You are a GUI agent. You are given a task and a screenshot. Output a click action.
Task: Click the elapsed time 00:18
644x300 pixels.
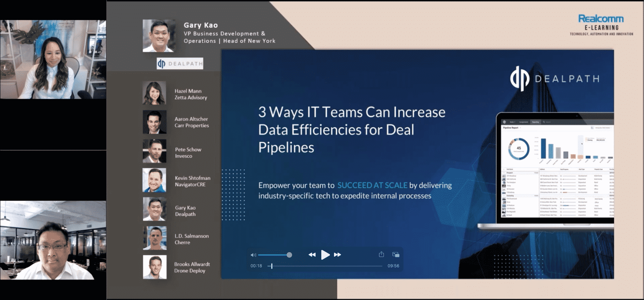(x=256, y=266)
